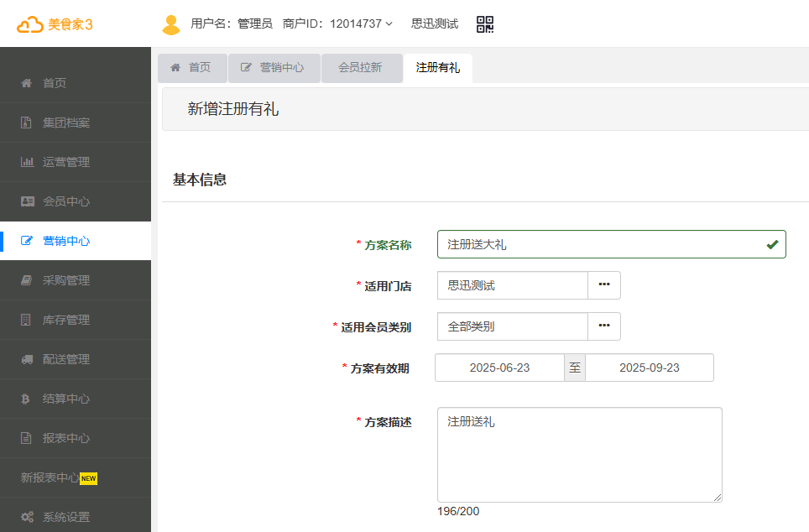Viewport: 809px width, 532px height.
Task: Open 库存管理 in the sidebar
Action: point(76,320)
